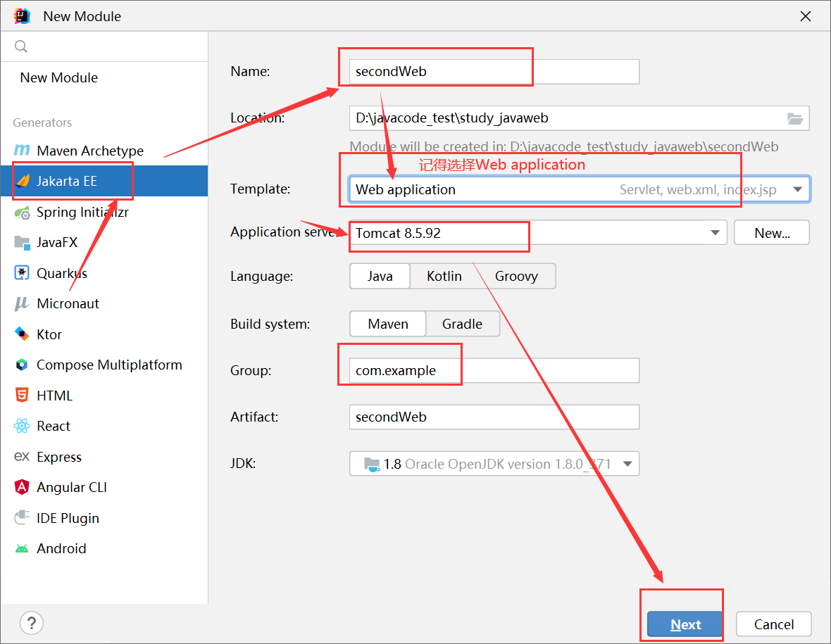Click New... application server button
The height and width of the screenshot is (644, 831).
pos(772,232)
